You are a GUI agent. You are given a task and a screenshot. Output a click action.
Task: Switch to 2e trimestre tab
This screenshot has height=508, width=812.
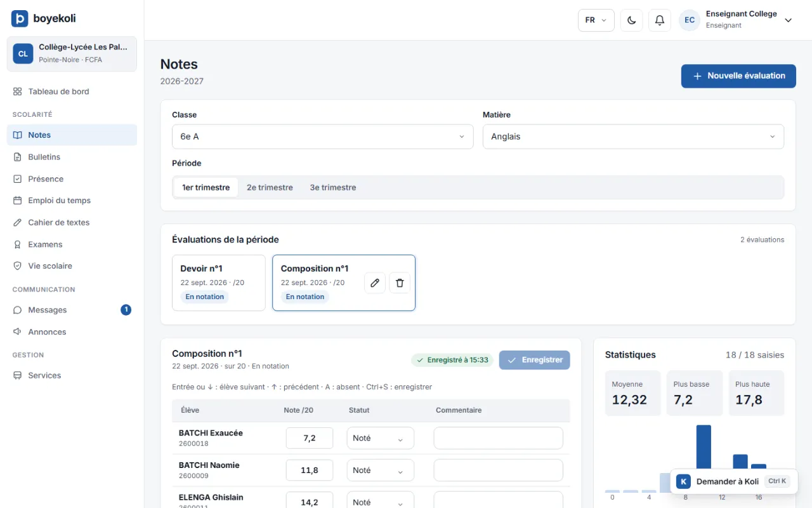click(270, 187)
